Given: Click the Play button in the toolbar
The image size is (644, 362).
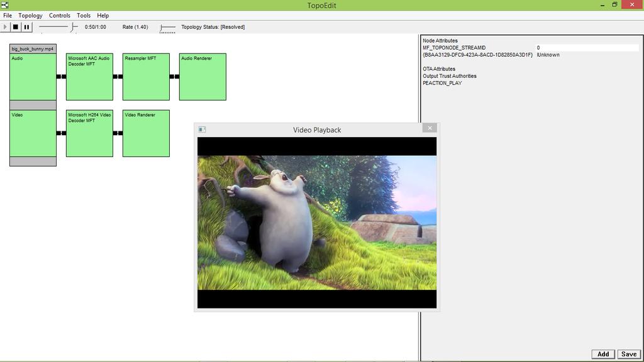Looking at the screenshot, I should [x=5, y=27].
